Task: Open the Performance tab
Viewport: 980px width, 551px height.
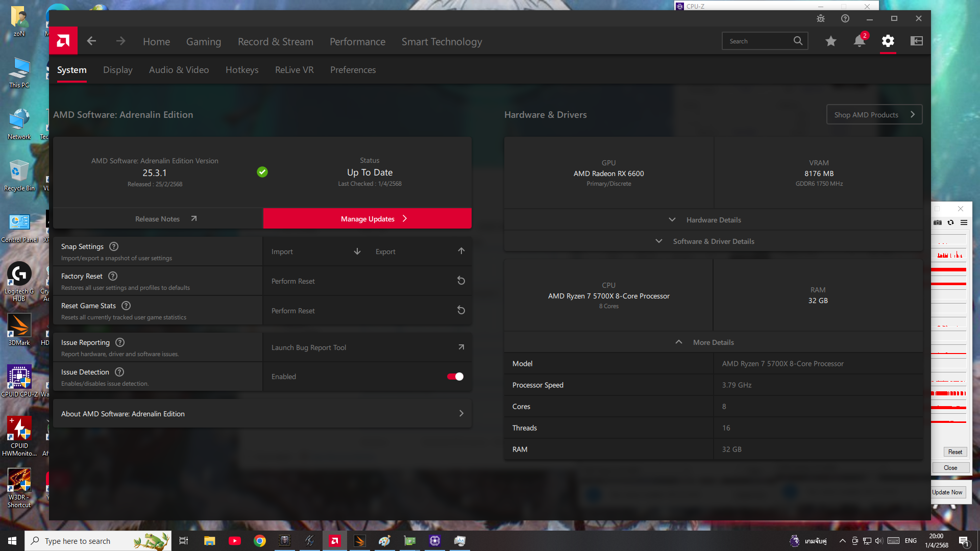Action: pyautogui.click(x=357, y=42)
